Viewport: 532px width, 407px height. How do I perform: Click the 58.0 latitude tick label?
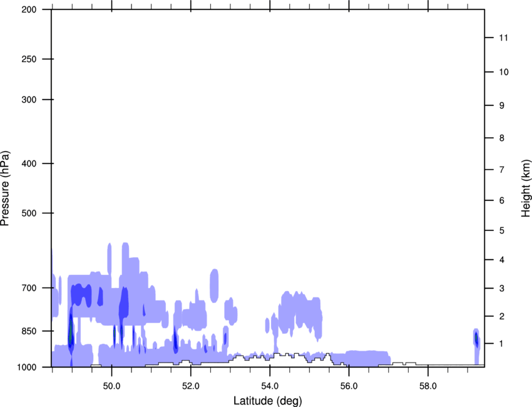pos(428,386)
